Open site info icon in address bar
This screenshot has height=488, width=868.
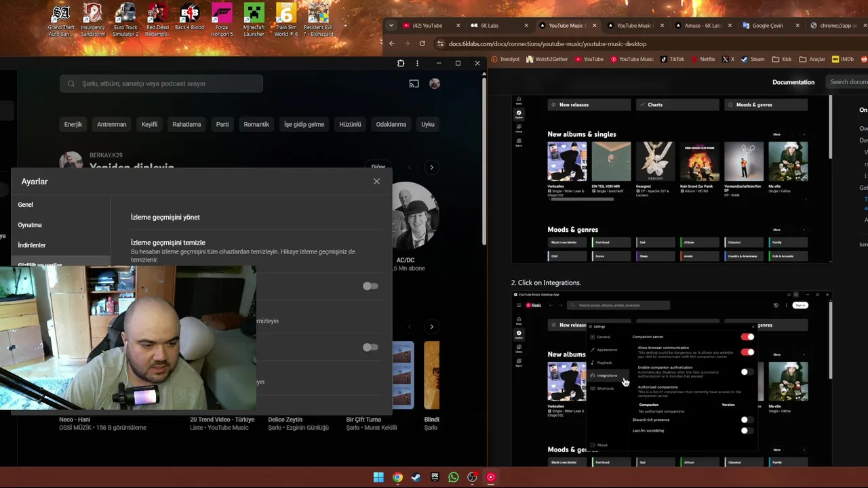click(x=440, y=43)
